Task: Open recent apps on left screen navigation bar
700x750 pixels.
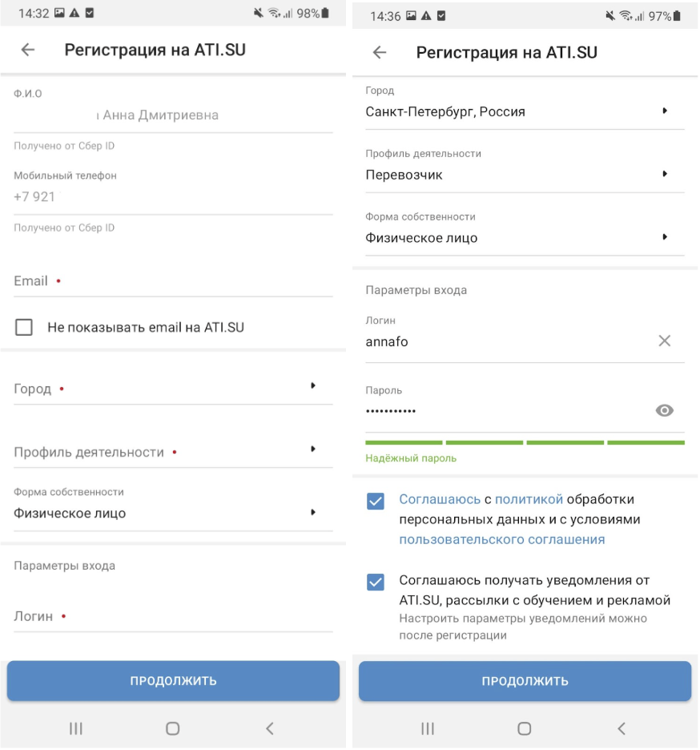Action: (x=76, y=728)
